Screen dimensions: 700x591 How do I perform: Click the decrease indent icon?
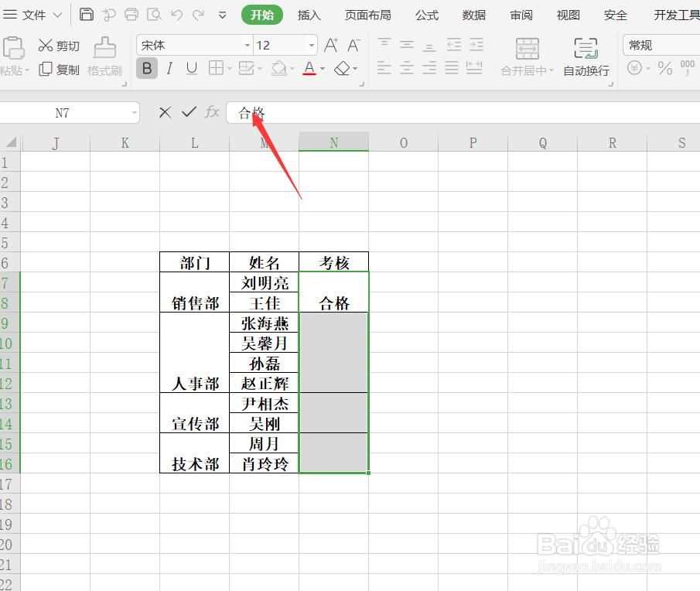[x=453, y=45]
